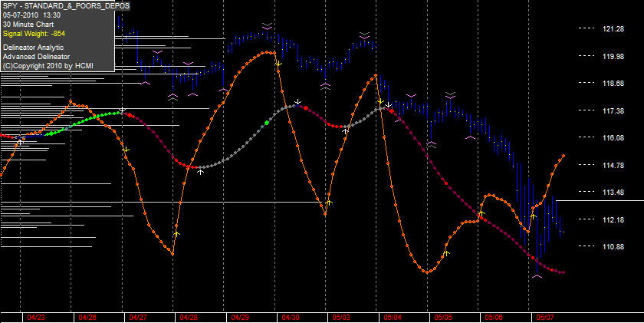Click the yellow up arrow on the orange line on 05/05
Screen dimensions: 644x323
coord(446,253)
